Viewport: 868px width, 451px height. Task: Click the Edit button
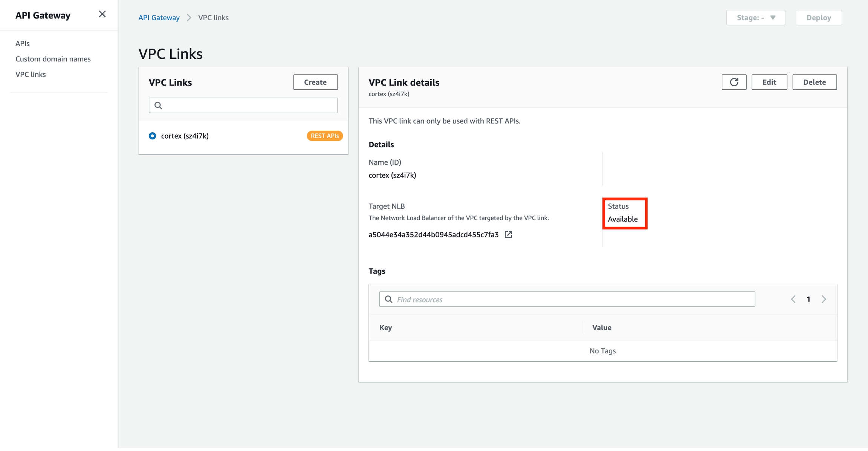point(769,82)
